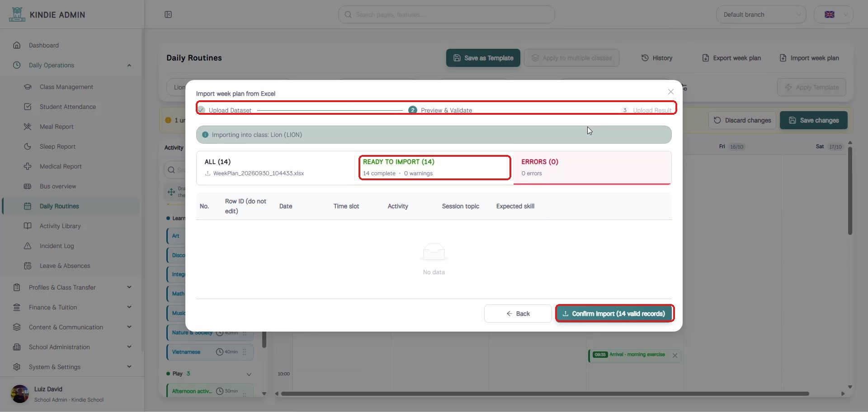Screen dimensions: 868x412
Task: Click Save changes button
Action: point(814,120)
